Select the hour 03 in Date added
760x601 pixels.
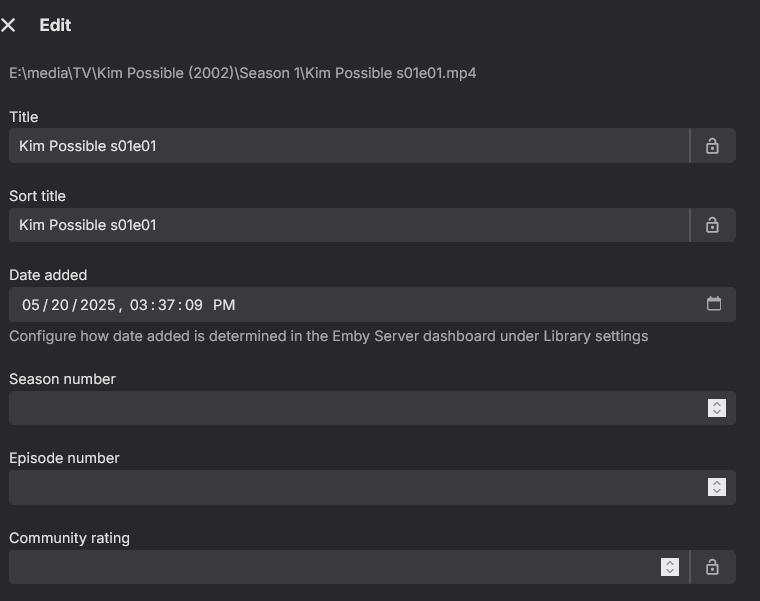(139, 305)
